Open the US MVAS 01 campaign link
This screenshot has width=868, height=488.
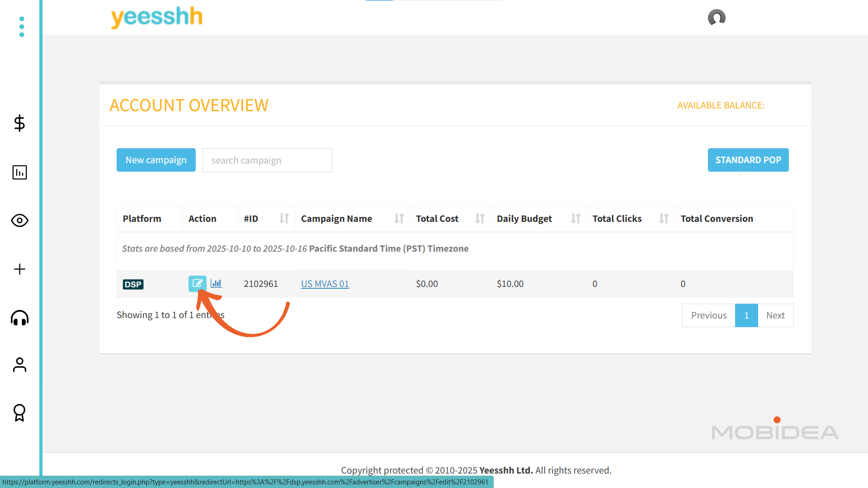point(325,284)
